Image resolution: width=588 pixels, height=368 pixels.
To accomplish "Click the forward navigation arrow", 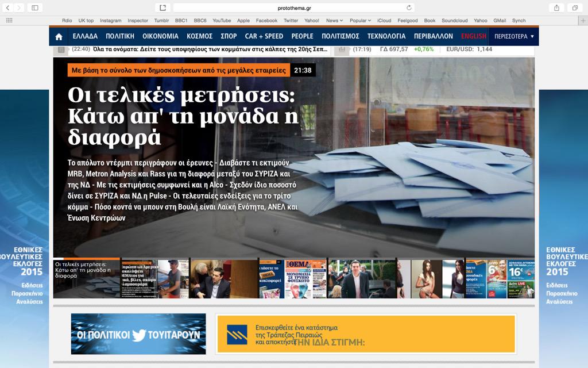I will click(19, 7).
